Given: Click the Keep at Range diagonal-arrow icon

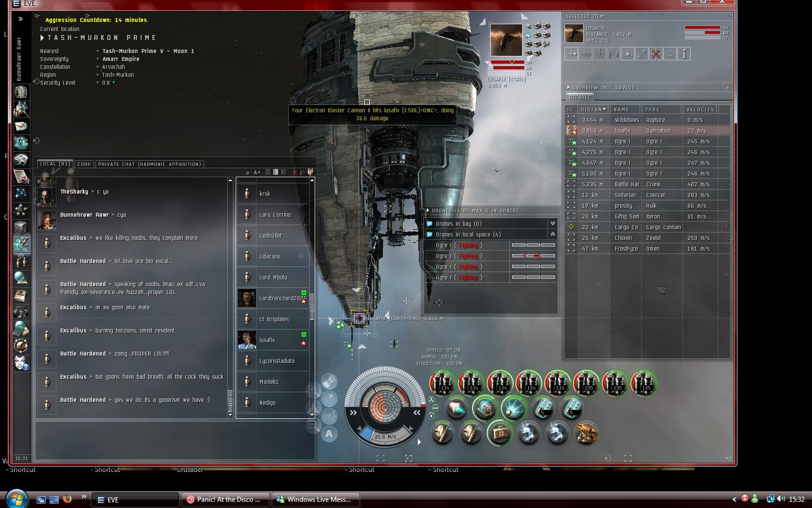Looking at the screenshot, I should [642, 54].
